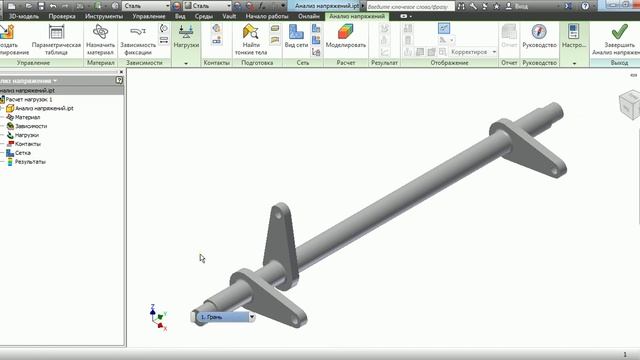Image resolution: width=640 pixels, height=360 pixels.
Task: Open Параметрическая таблица
Action: [x=56, y=40]
